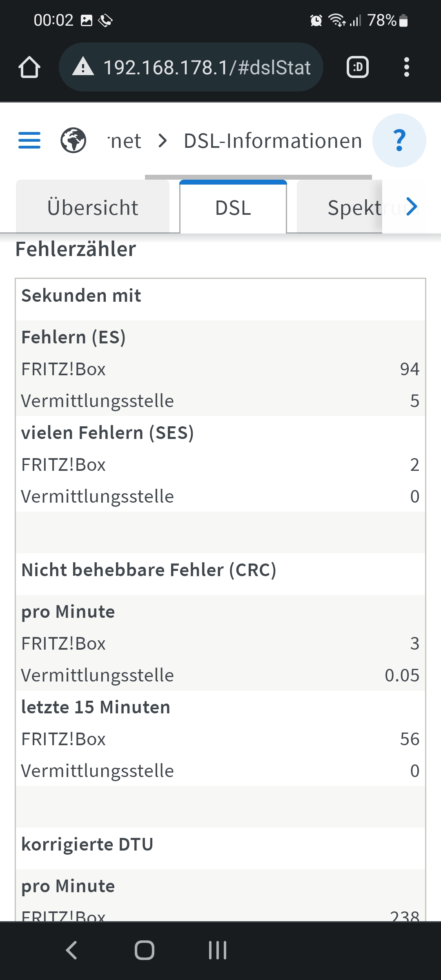This screenshot has height=980, width=441.
Task: Tap the browser home icon
Action: (x=29, y=67)
